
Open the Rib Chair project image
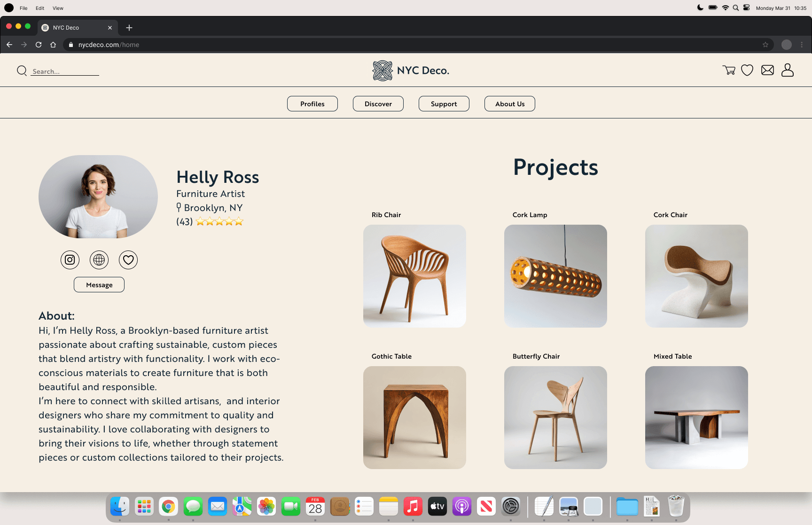point(414,276)
